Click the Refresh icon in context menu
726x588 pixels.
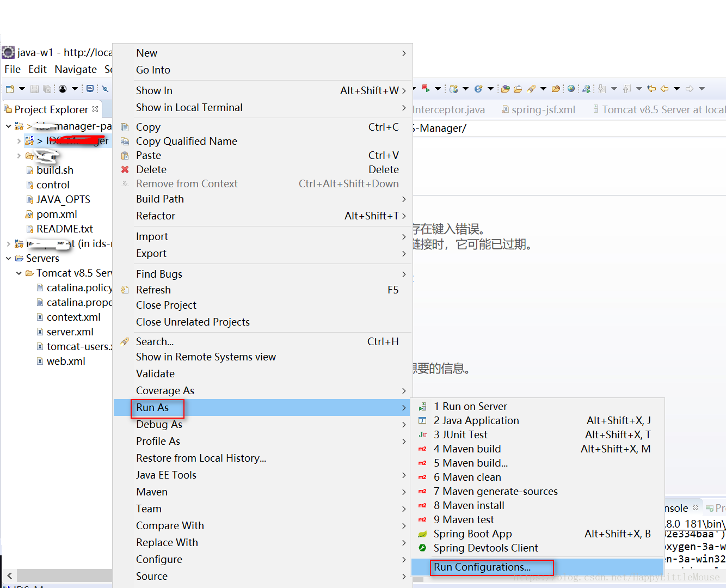[125, 290]
